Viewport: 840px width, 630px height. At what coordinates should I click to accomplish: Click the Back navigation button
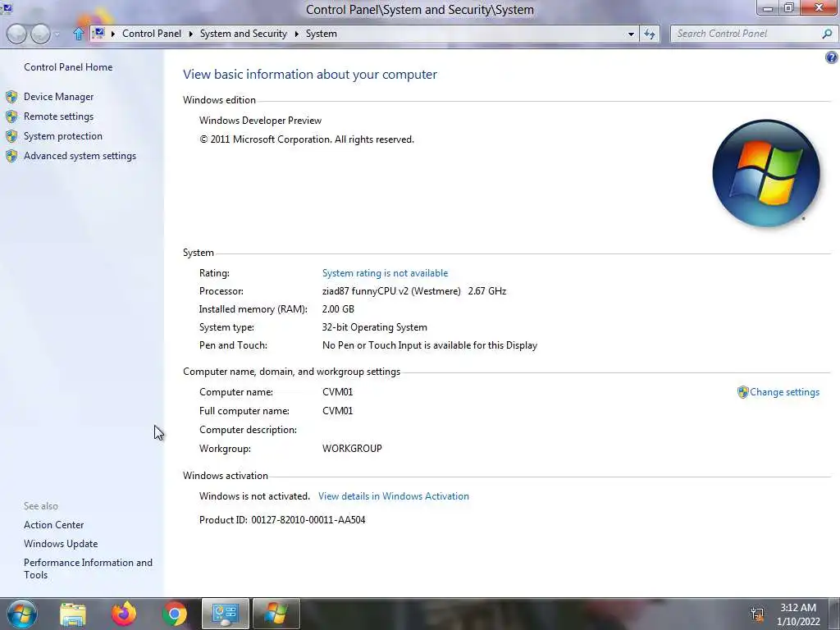(16, 34)
